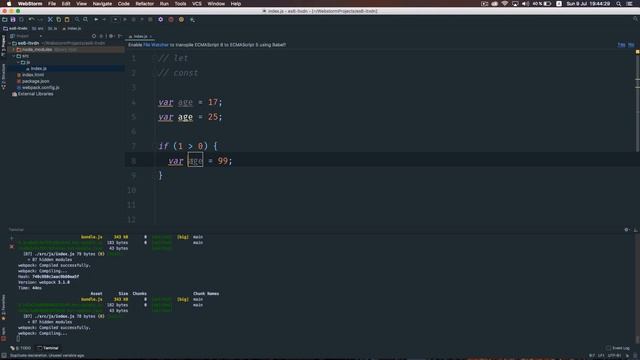Click the File Watcher link

[156, 45]
